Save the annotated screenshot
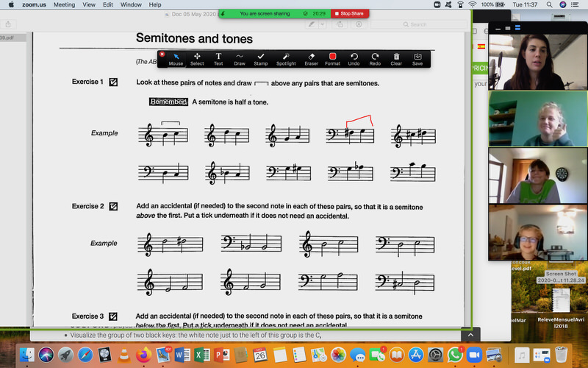Image resolution: width=588 pixels, height=368 pixels. (x=417, y=58)
